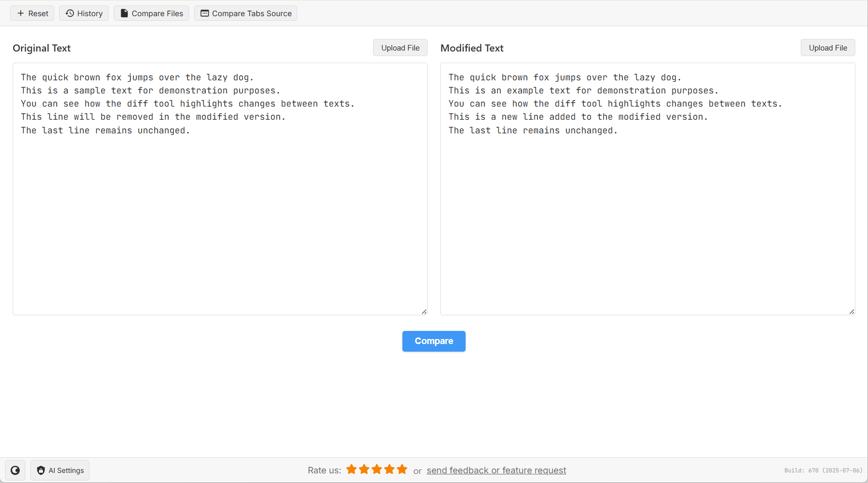Image resolution: width=868 pixels, height=483 pixels.
Task: Open send feedback or feature request link
Action: pos(496,470)
